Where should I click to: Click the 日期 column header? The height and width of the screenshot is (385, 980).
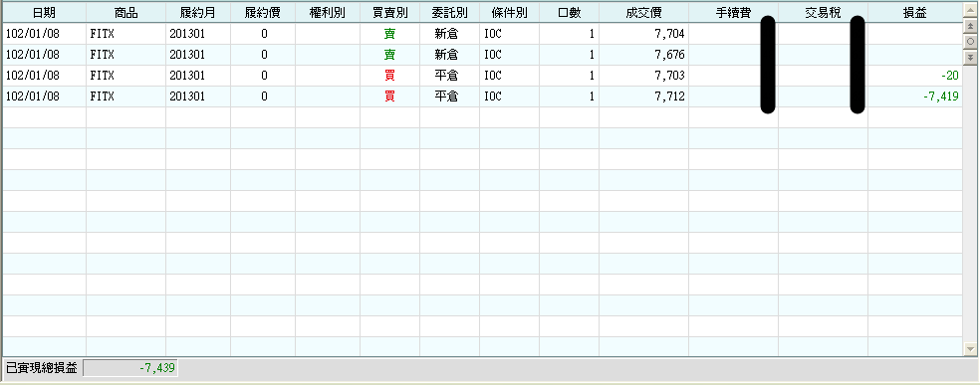click(45, 13)
